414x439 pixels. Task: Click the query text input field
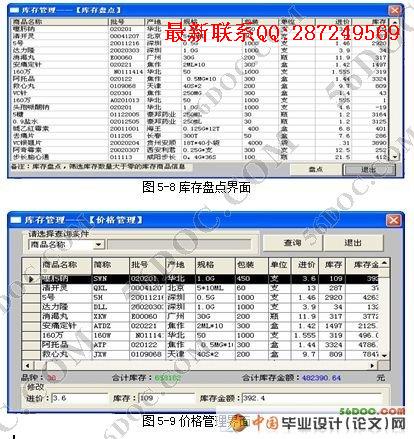[x=179, y=244]
